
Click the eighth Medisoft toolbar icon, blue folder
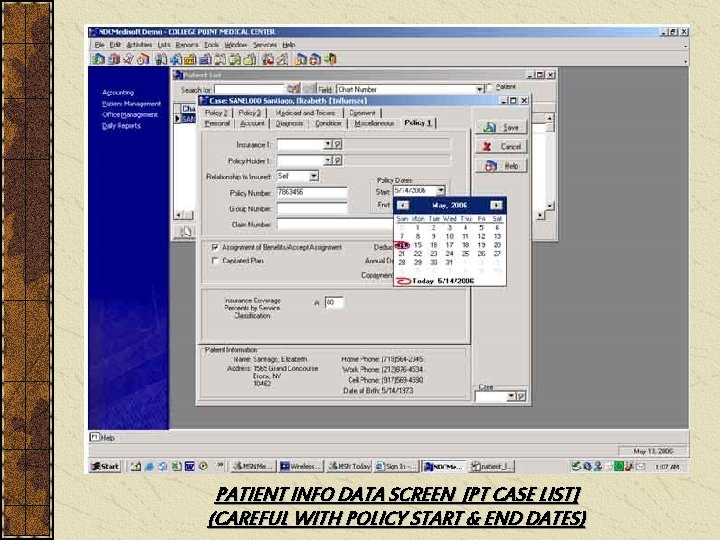point(205,59)
